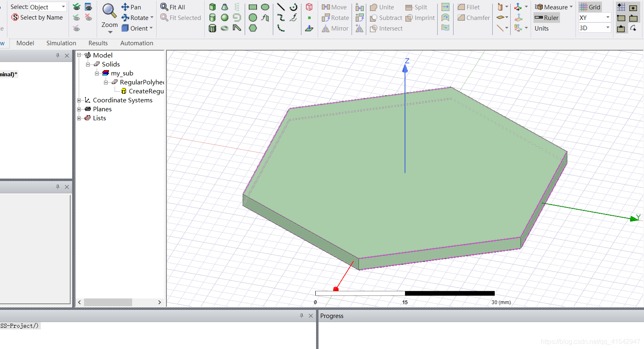Select the three-point arc tool
Image resolution: width=644 pixels, height=349 pixels.
pyautogui.click(x=281, y=28)
